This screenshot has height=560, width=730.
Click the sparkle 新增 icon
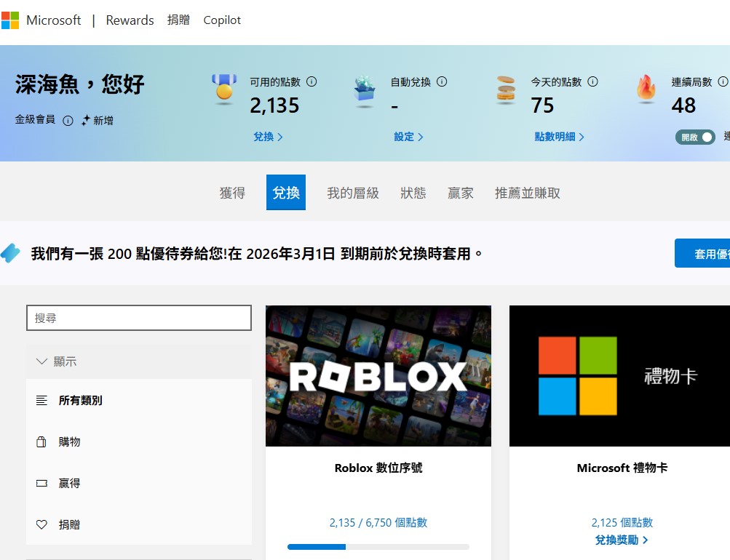click(x=86, y=121)
